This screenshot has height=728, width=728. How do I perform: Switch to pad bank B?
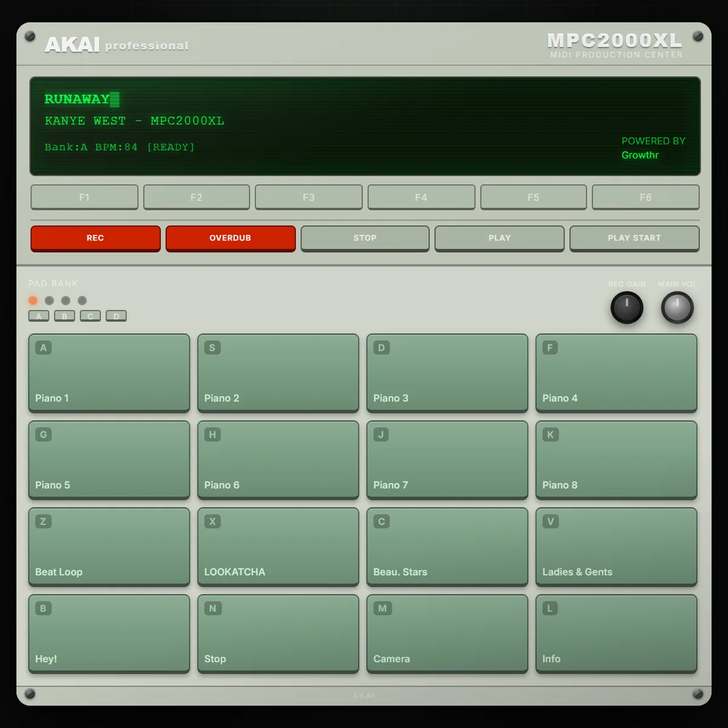(x=64, y=316)
